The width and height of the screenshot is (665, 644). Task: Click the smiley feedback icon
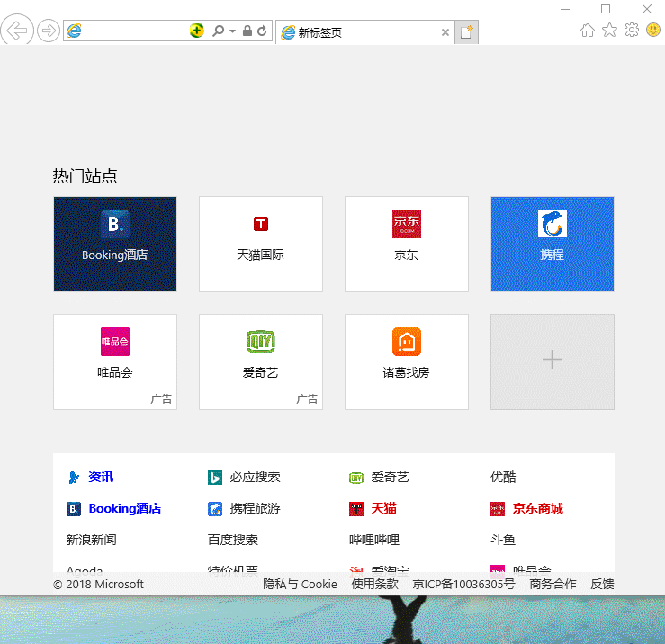[x=653, y=31]
